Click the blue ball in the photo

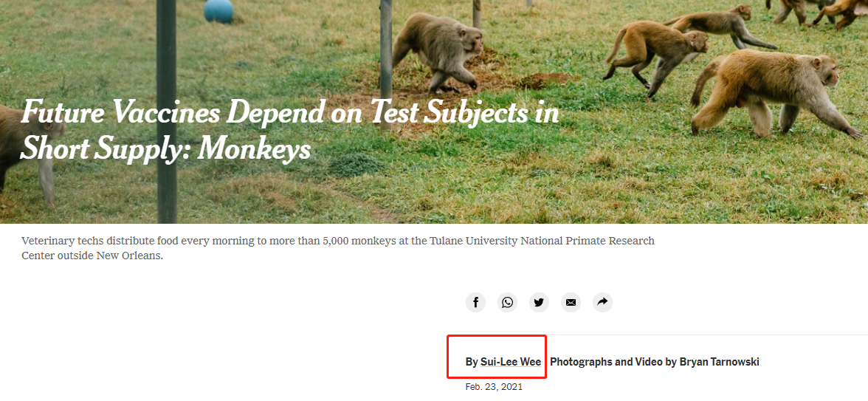(218, 10)
